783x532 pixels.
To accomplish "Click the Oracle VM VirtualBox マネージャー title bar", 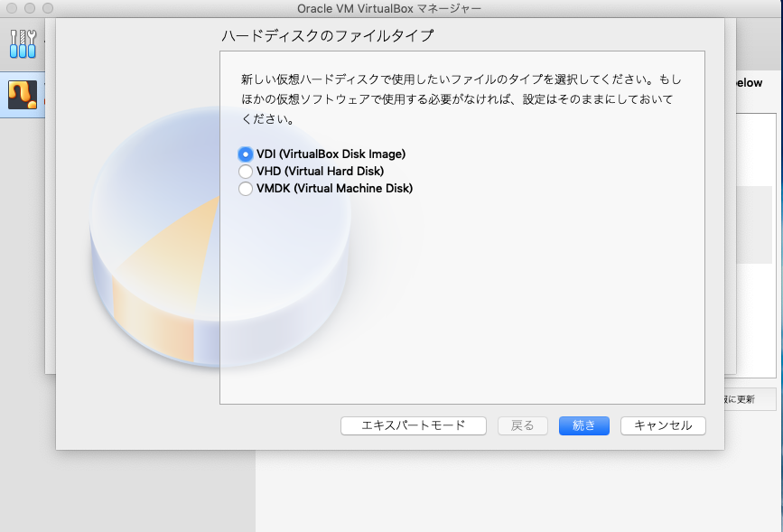I will [391, 8].
